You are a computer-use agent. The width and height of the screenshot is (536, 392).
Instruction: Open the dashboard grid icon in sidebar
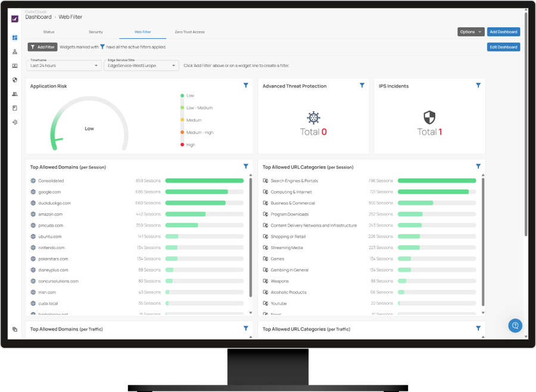point(15,38)
